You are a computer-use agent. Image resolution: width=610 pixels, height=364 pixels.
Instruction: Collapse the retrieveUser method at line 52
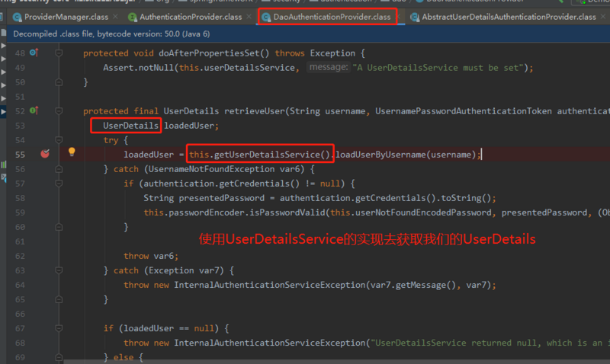[x=59, y=110]
